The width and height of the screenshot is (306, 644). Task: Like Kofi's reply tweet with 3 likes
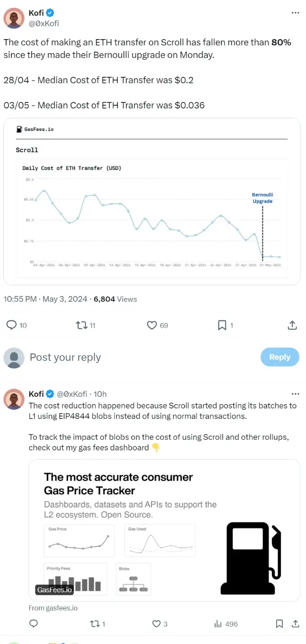coord(156,624)
